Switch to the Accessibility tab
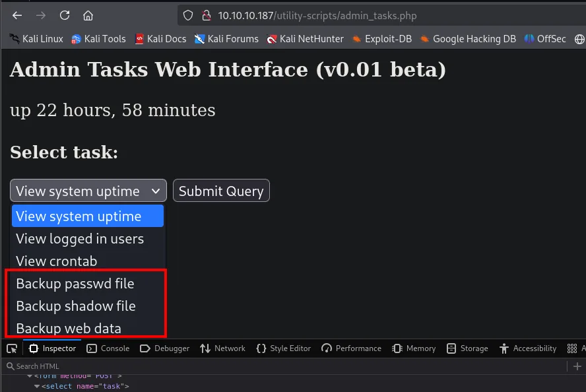586x392 pixels. [528, 348]
